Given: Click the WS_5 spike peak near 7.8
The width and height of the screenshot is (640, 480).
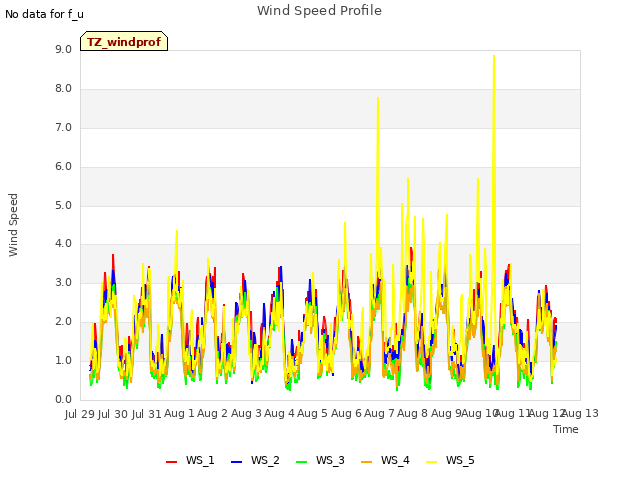Looking at the screenshot, I should [x=378, y=98].
